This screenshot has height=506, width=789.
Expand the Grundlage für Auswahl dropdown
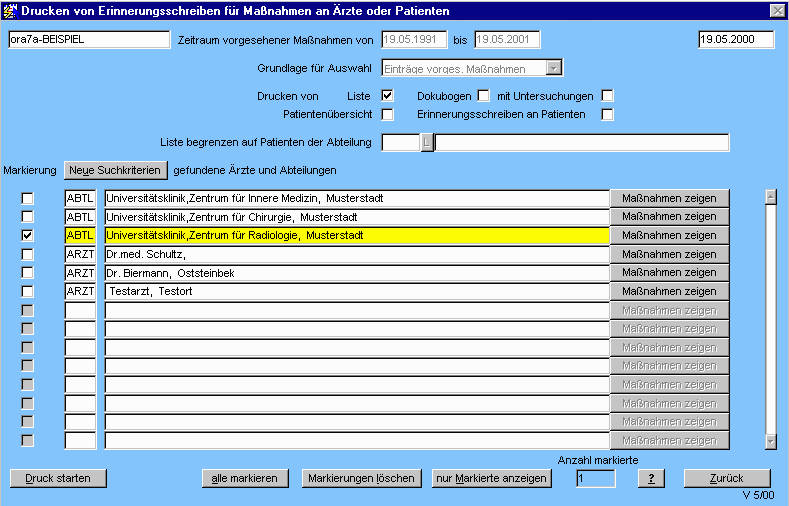(554, 68)
